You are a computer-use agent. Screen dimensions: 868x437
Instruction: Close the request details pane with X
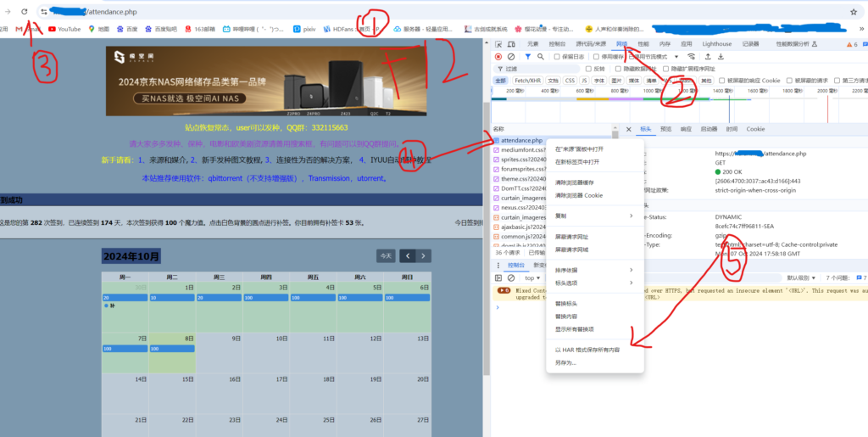[628, 129]
